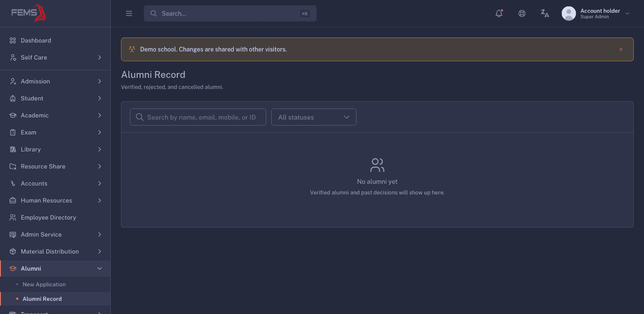Viewport: 644px width, 314px height.
Task: Click the Alumni Record page heading
Action: point(153,74)
